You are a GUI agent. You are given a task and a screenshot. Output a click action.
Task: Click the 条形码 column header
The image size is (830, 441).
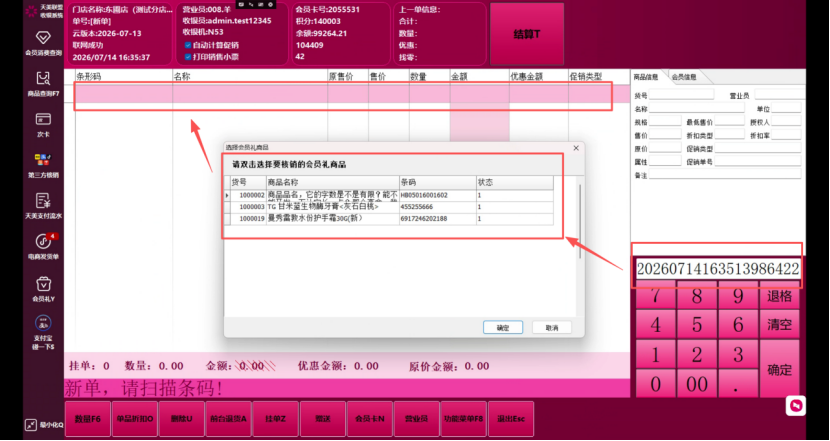[123, 77]
